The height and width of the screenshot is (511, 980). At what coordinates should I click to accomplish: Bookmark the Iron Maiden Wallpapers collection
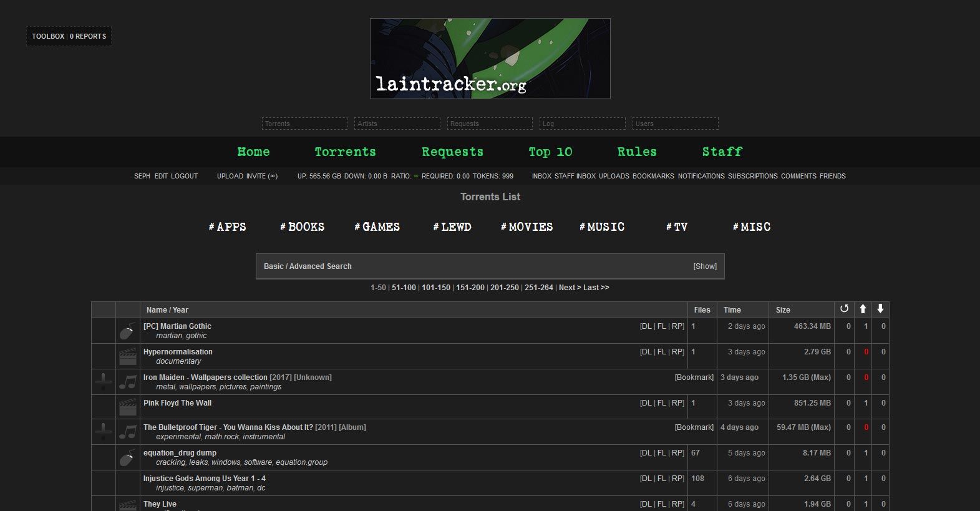pyautogui.click(x=694, y=377)
